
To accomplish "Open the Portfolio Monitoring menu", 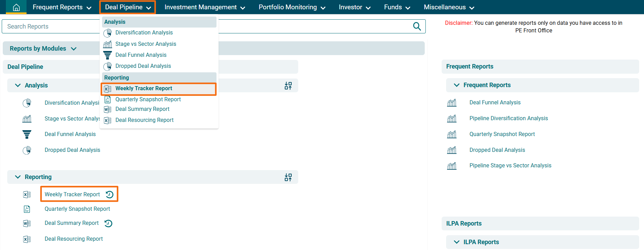I will click(x=292, y=7).
